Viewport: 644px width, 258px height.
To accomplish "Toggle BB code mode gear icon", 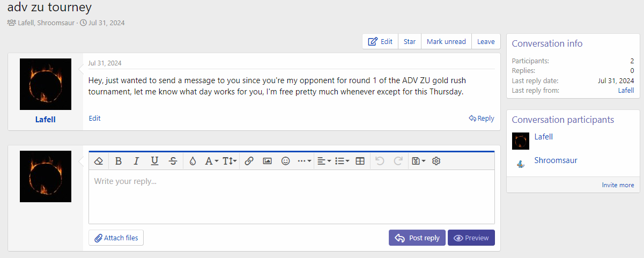I will [x=436, y=161].
